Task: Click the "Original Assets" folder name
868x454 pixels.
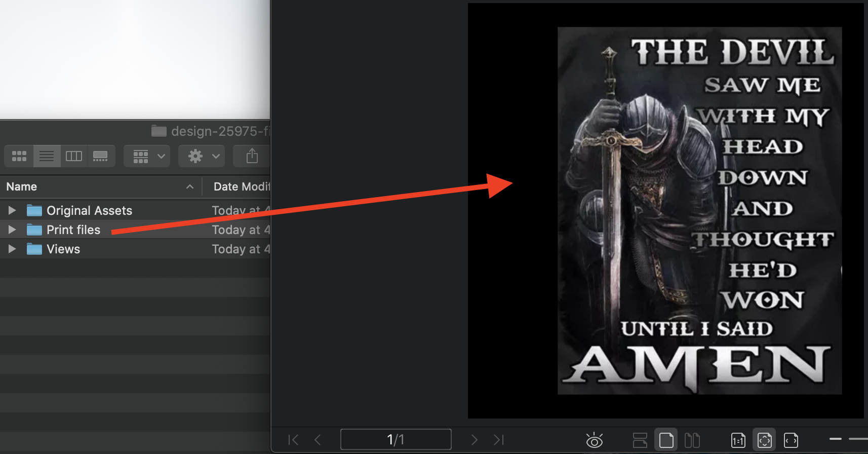Action: 89,210
